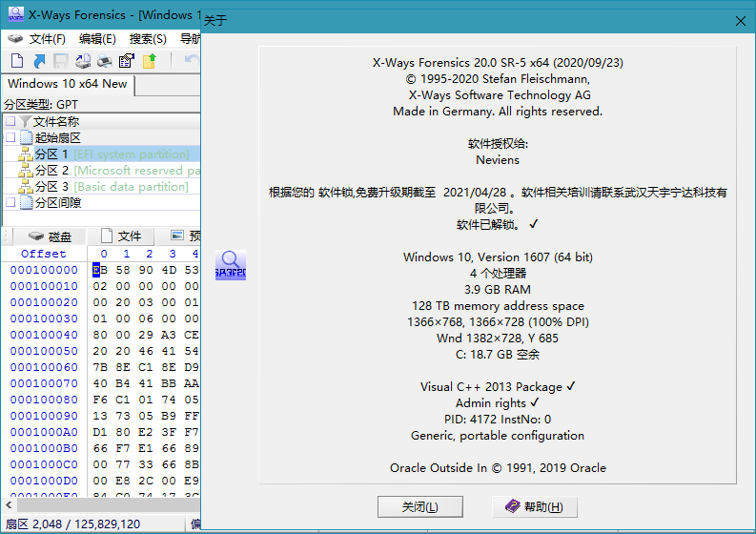Click the version line X-Ways Forensics 20.0 SR-5

point(498,63)
